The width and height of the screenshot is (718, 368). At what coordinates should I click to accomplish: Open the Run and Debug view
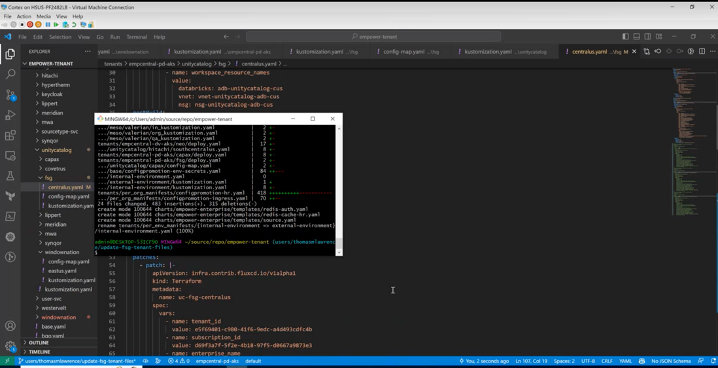point(10,115)
